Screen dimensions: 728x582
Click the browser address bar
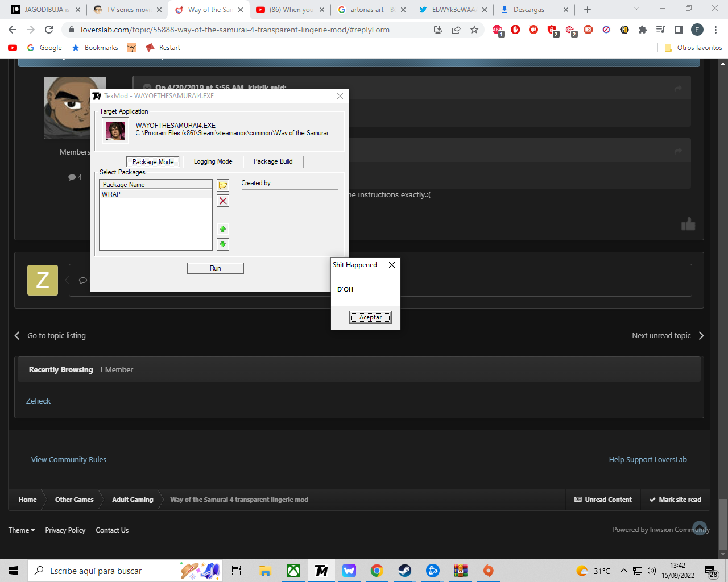pos(245,30)
